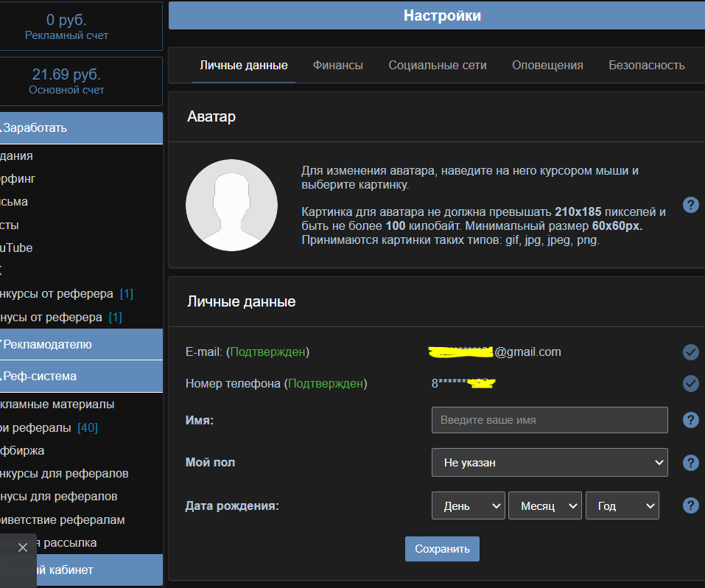Open the "Месяц" month dropdown
The width and height of the screenshot is (705, 588).
pyautogui.click(x=544, y=506)
